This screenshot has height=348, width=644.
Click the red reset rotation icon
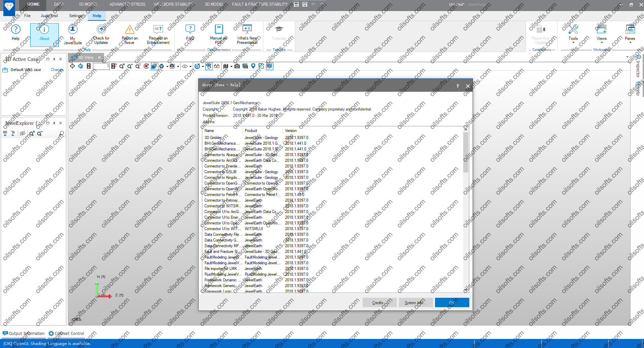(x=146, y=66)
